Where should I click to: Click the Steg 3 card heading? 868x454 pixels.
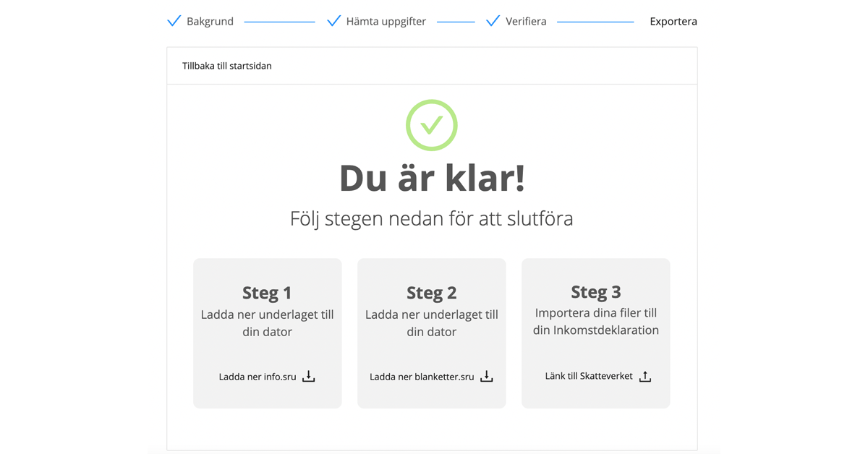pyautogui.click(x=596, y=291)
